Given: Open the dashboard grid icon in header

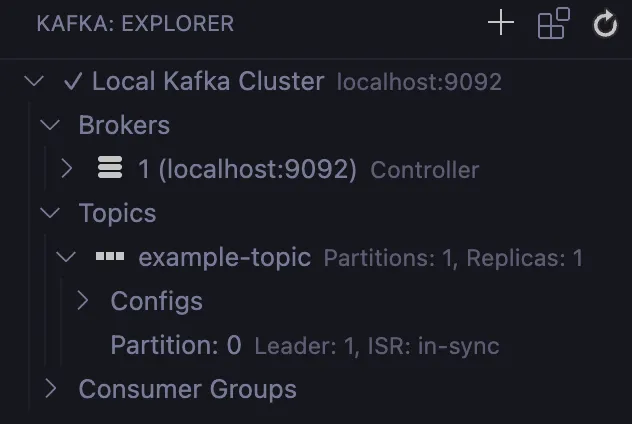Looking at the screenshot, I should (554, 23).
